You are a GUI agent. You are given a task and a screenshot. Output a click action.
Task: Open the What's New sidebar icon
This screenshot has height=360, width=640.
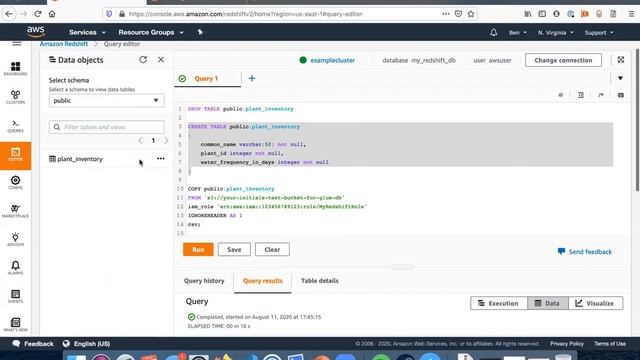coord(16,325)
